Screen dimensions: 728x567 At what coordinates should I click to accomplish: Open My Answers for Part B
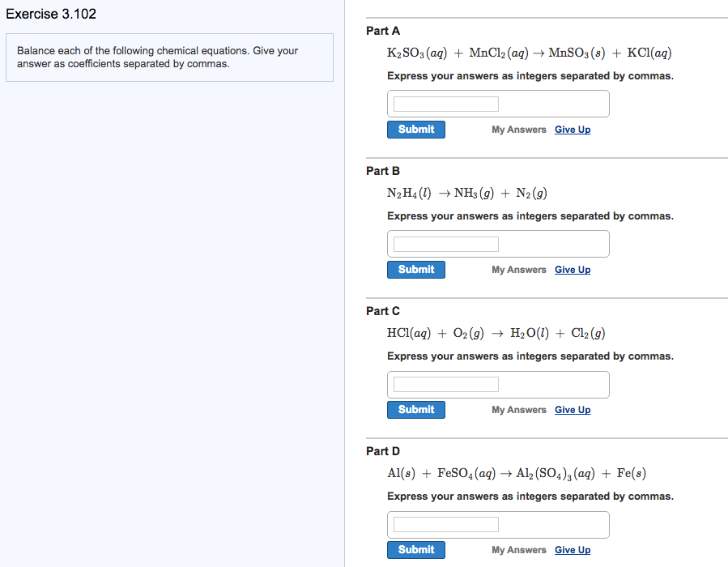[518, 269]
